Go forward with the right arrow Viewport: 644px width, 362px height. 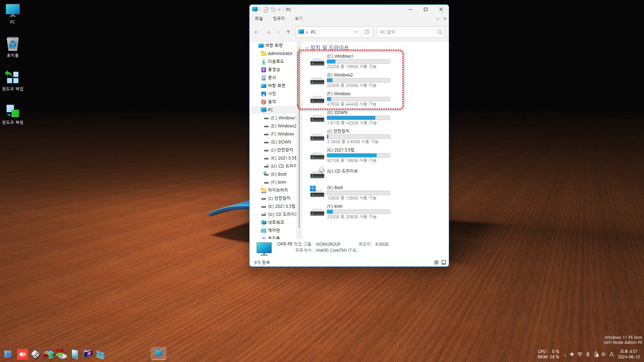point(268,32)
